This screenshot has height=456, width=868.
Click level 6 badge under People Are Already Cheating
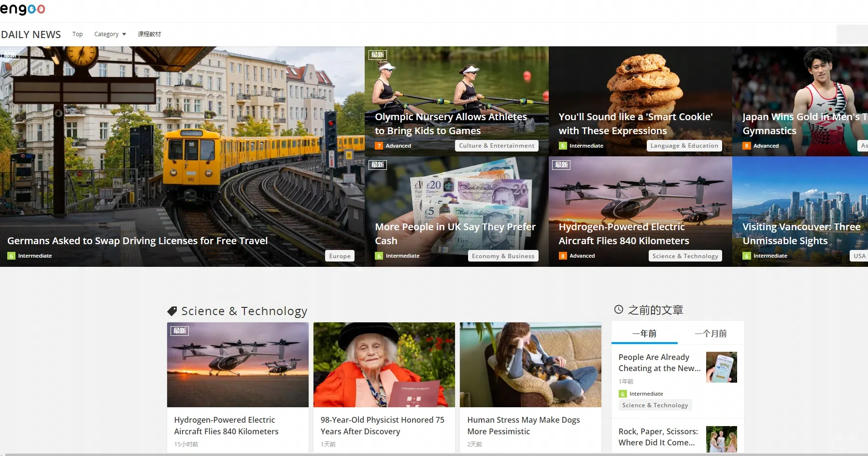[x=623, y=394]
